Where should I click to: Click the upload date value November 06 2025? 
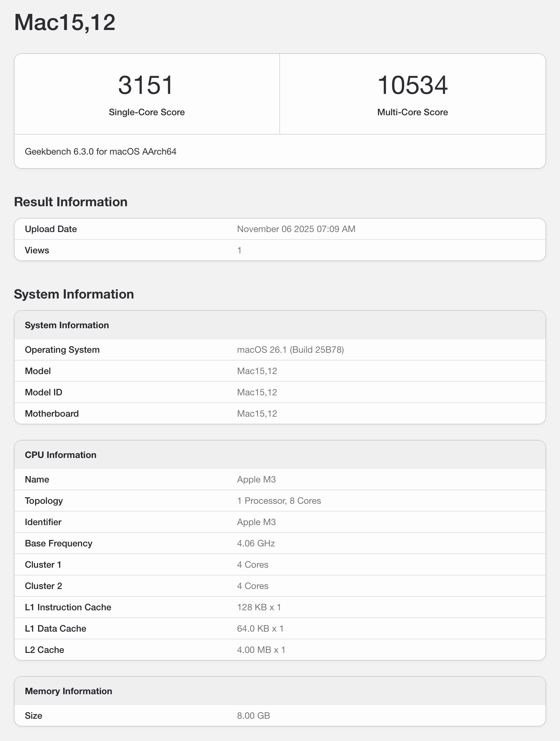296,229
